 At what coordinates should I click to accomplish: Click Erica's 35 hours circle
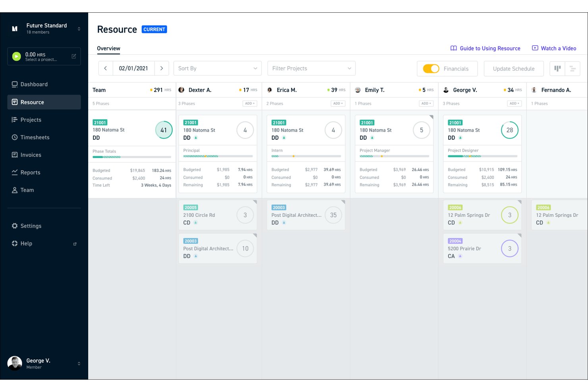click(333, 215)
